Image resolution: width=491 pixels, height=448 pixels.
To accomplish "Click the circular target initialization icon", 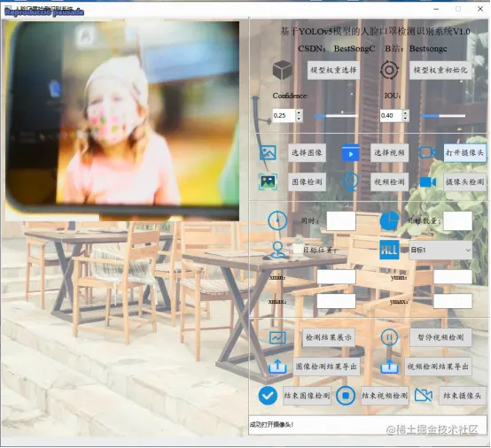I will click(389, 70).
